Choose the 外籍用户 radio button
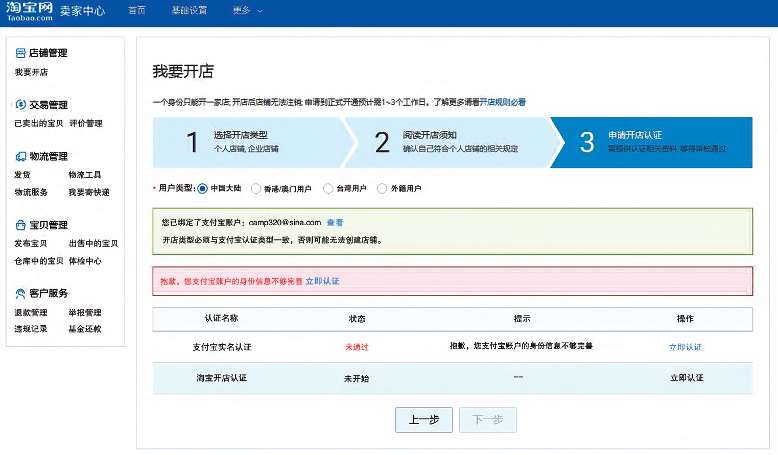 coord(381,188)
